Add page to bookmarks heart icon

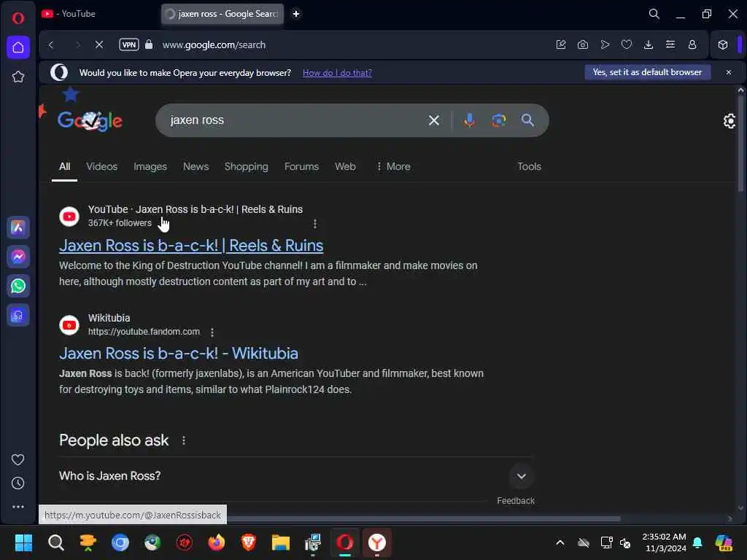(627, 44)
